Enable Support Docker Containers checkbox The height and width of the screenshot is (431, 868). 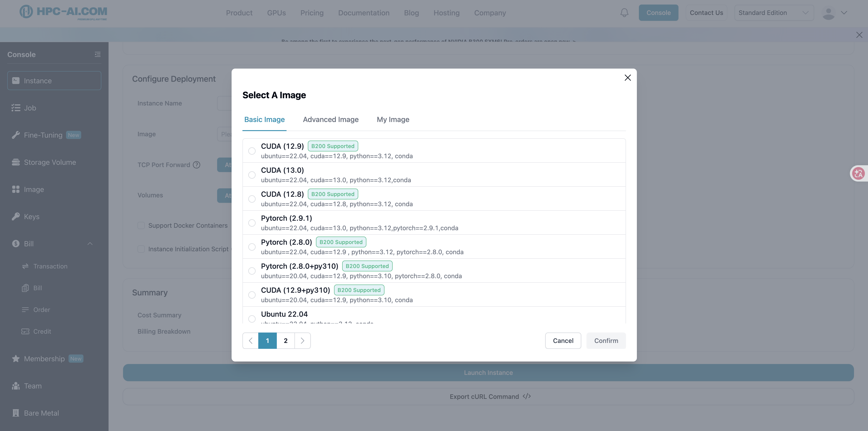point(141,225)
